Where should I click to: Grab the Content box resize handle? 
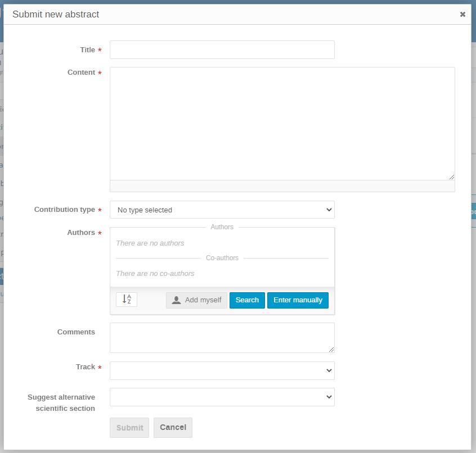(x=451, y=176)
